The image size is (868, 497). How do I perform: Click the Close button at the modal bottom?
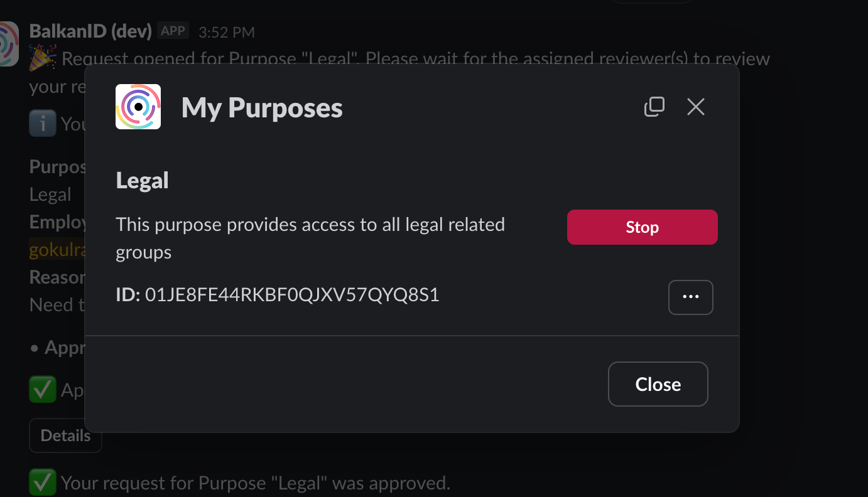click(658, 384)
